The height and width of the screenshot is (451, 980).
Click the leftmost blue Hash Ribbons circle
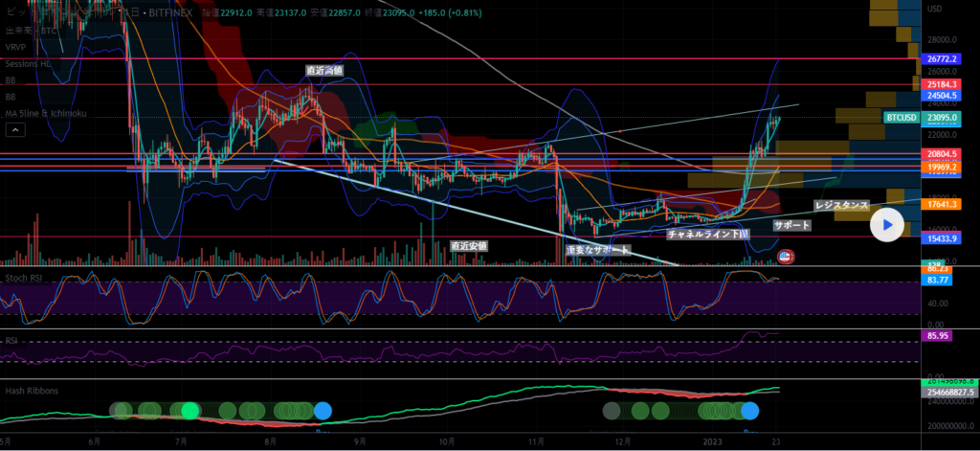click(323, 411)
